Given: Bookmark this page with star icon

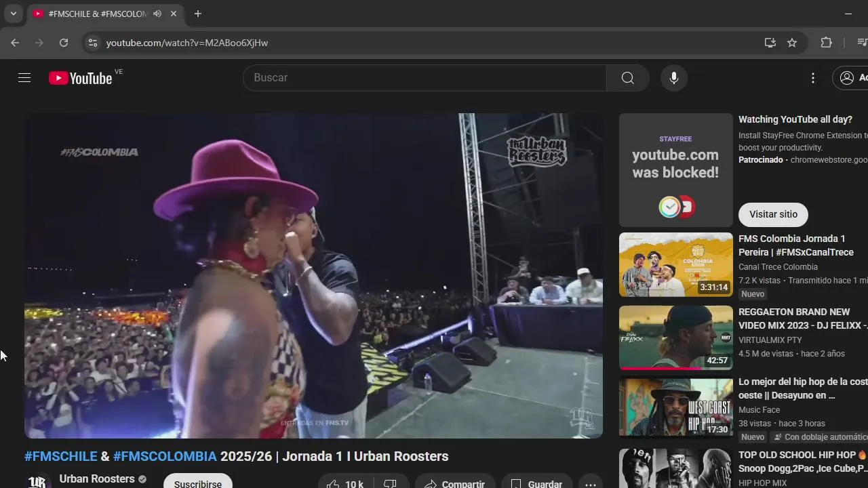Looking at the screenshot, I should (x=792, y=43).
